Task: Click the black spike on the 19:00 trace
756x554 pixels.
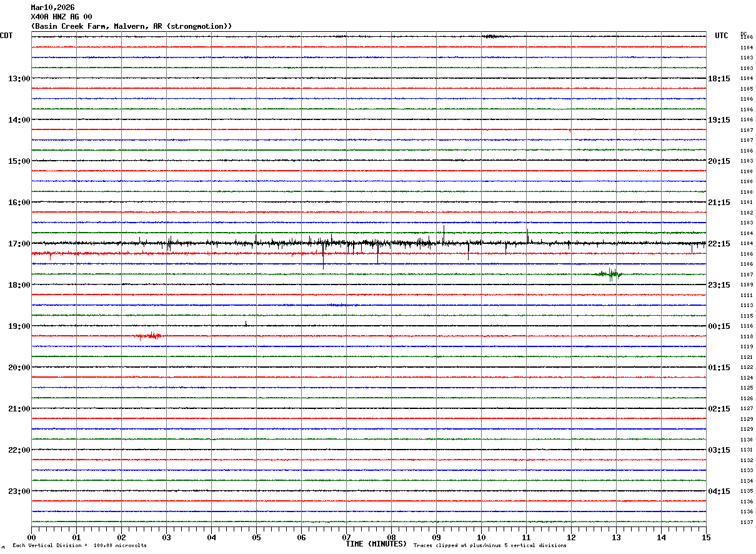Action: pyautogui.click(x=246, y=324)
